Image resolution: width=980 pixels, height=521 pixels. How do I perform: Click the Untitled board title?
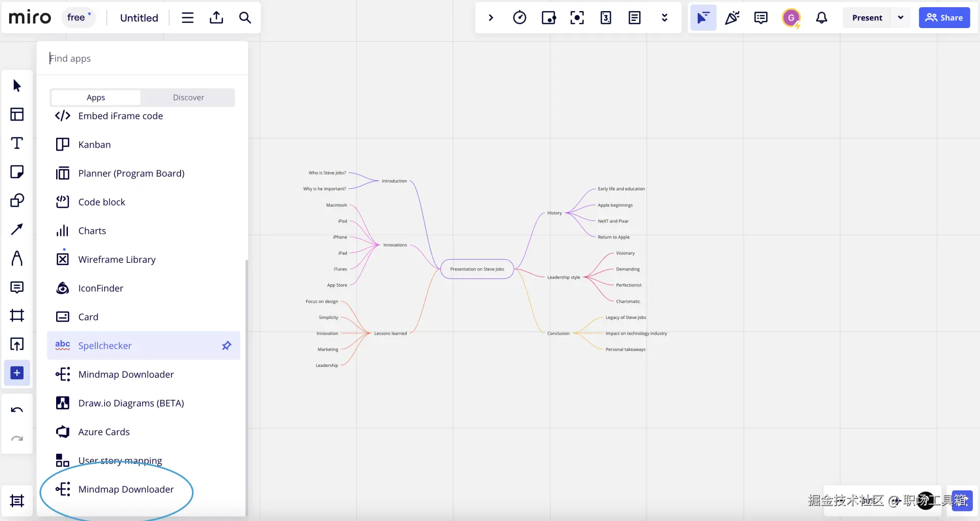[x=139, y=18]
